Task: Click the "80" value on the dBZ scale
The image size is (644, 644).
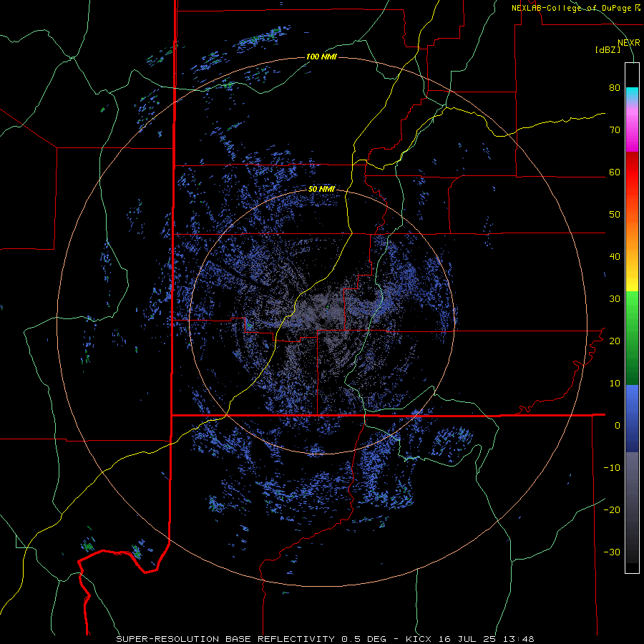Action: [615, 88]
